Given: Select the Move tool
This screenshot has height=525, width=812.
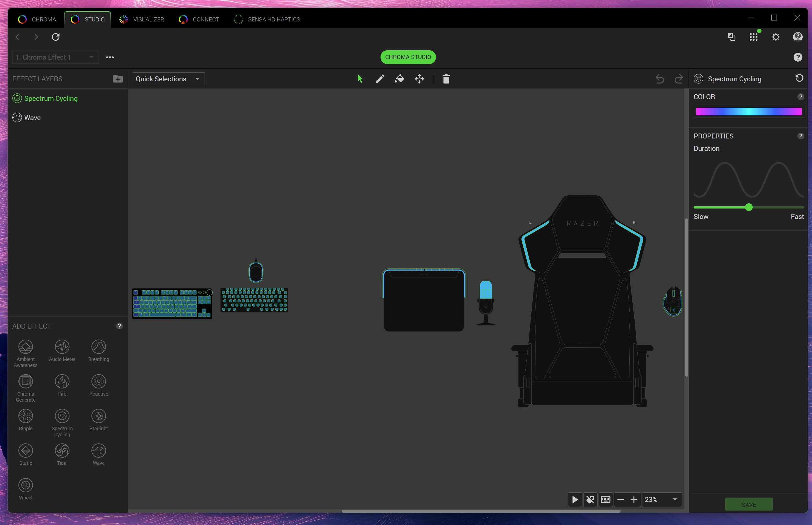Looking at the screenshot, I should point(420,79).
